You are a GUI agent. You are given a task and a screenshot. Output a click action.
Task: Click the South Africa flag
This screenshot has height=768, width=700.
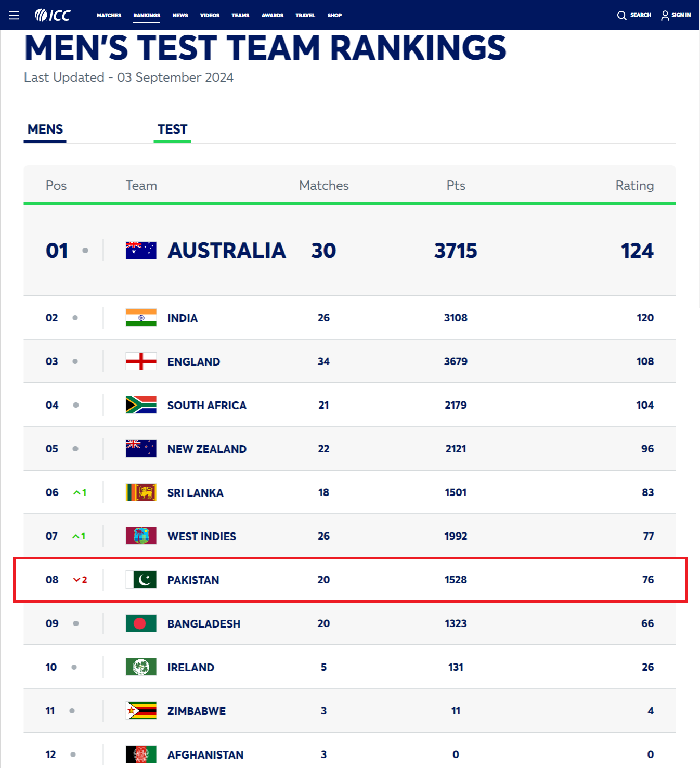(x=141, y=405)
